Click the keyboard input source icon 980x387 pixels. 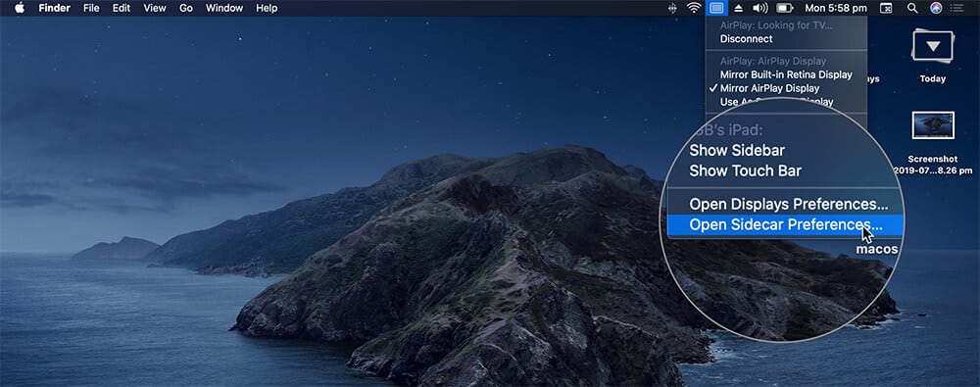click(x=886, y=8)
